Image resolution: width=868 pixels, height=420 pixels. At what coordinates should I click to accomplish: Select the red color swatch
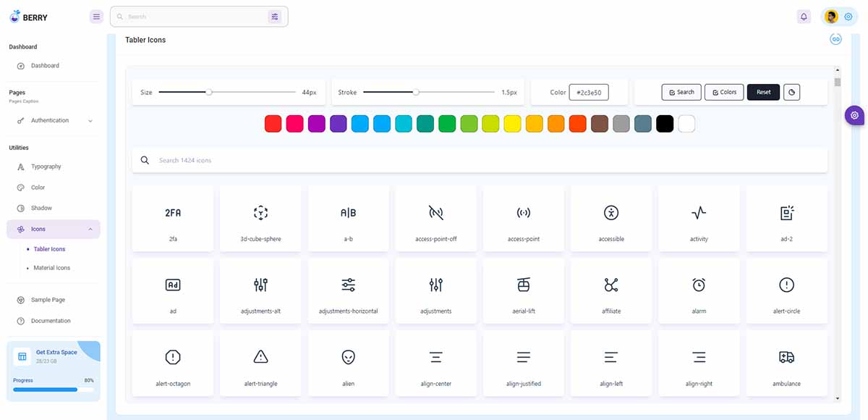coord(273,123)
